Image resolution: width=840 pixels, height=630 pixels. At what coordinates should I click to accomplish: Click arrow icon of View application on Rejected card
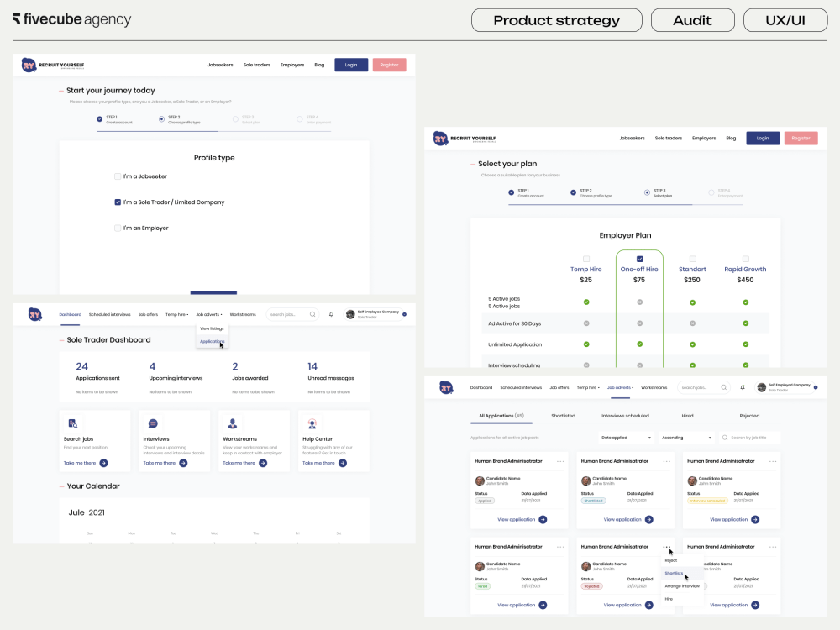[x=649, y=606]
